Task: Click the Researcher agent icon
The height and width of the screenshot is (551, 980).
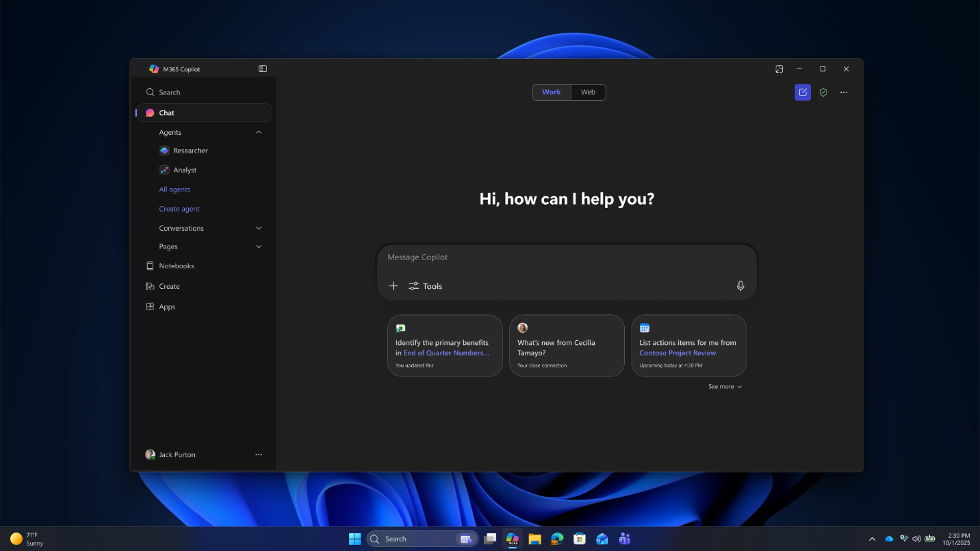Action: tap(164, 151)
